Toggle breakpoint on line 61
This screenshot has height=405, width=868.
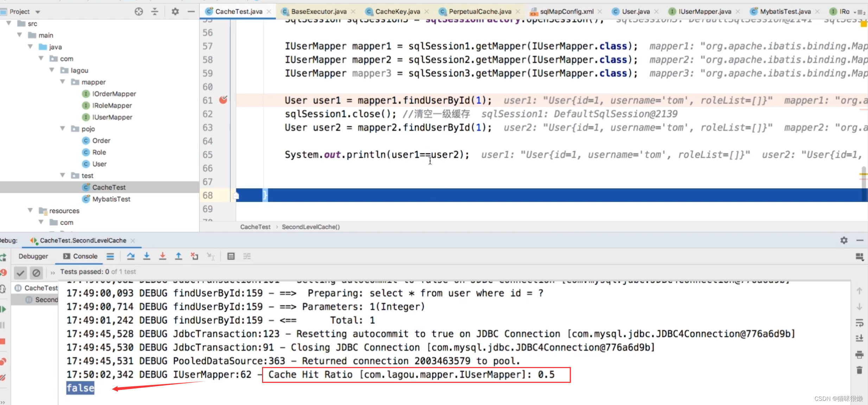coord(223,100)
